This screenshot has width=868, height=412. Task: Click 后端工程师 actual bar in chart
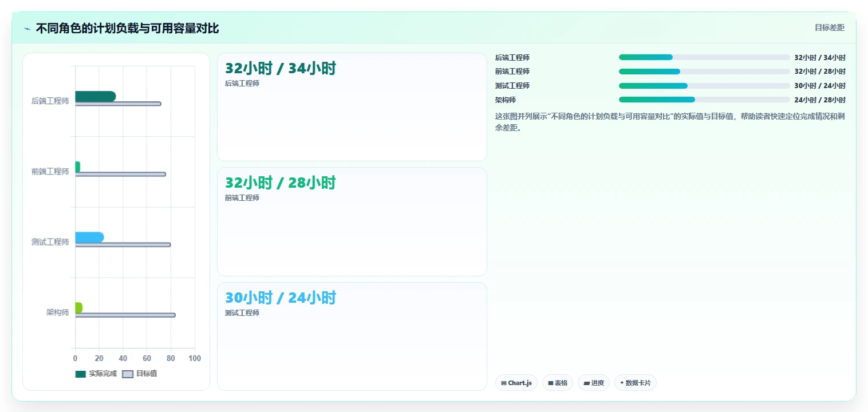point(96,96)
